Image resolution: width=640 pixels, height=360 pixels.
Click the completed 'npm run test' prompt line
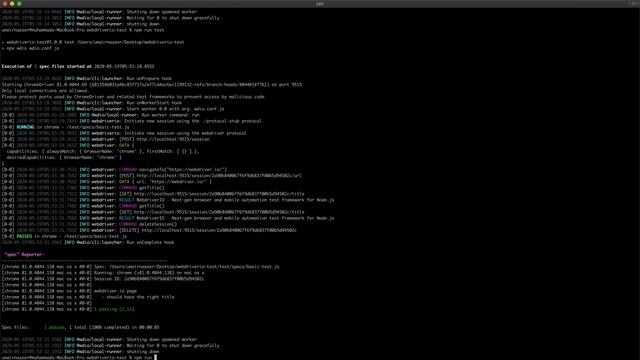point(83,30)
